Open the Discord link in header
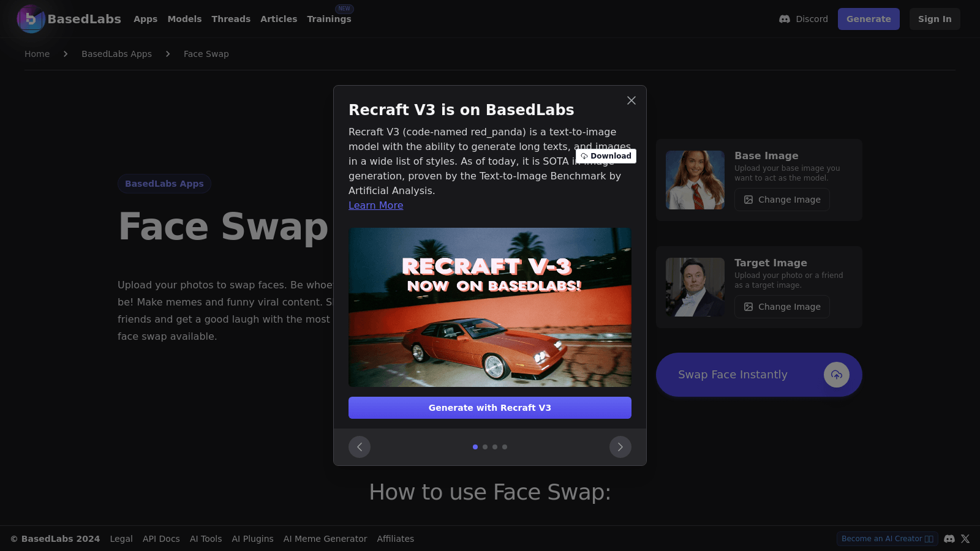Image resolution: width=980 pixels, height=551 pixels. [803, 19]
